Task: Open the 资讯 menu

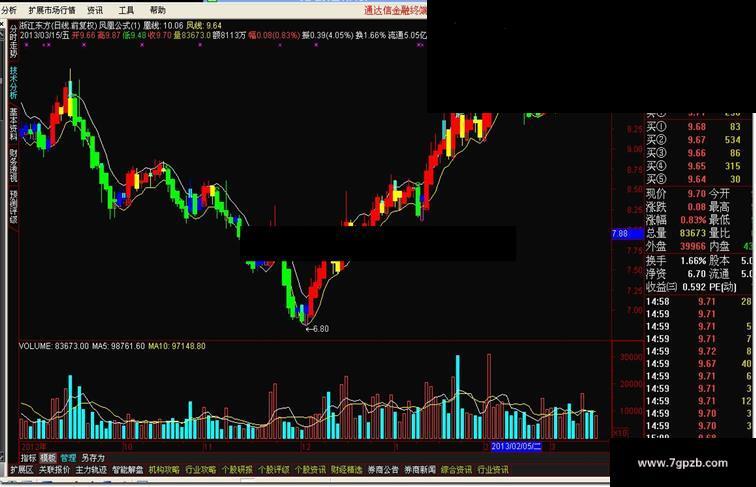Action: tap(95, 10)
